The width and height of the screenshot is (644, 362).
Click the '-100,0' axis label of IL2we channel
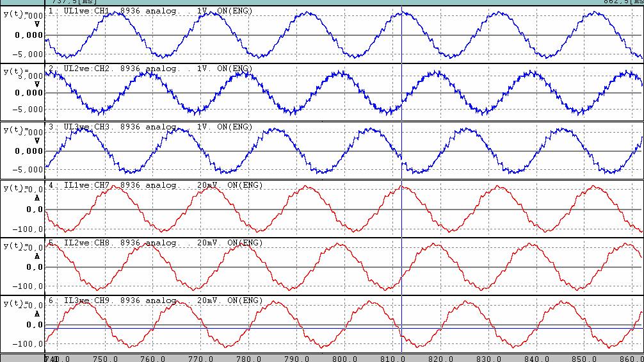28,286
